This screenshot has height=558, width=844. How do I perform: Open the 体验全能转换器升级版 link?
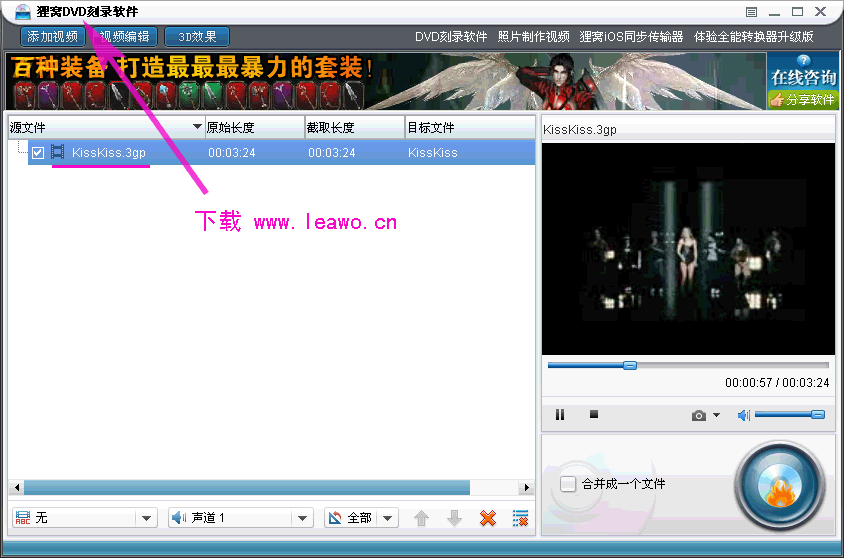point(754,37)
